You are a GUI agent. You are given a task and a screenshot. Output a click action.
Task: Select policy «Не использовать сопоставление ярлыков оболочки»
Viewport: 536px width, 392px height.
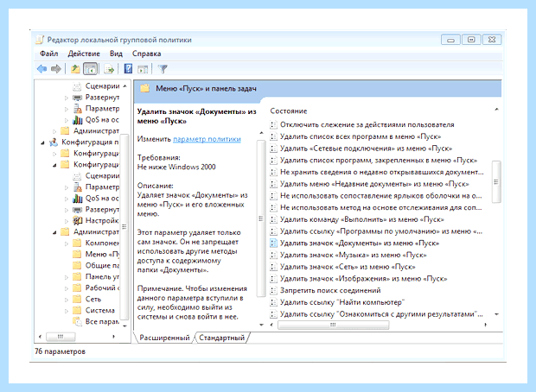click(380, 196)
